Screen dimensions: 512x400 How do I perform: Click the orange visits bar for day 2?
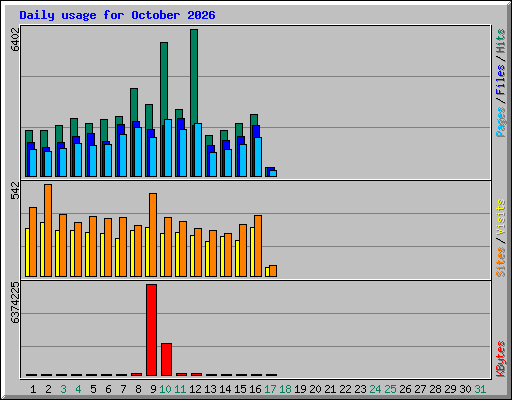(48, 230)
